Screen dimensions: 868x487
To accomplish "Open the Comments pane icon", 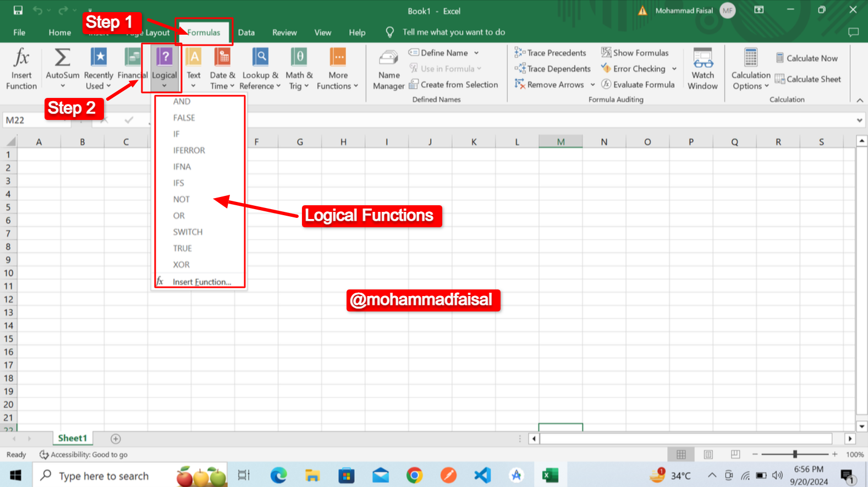I will click(x=854, y=32).
